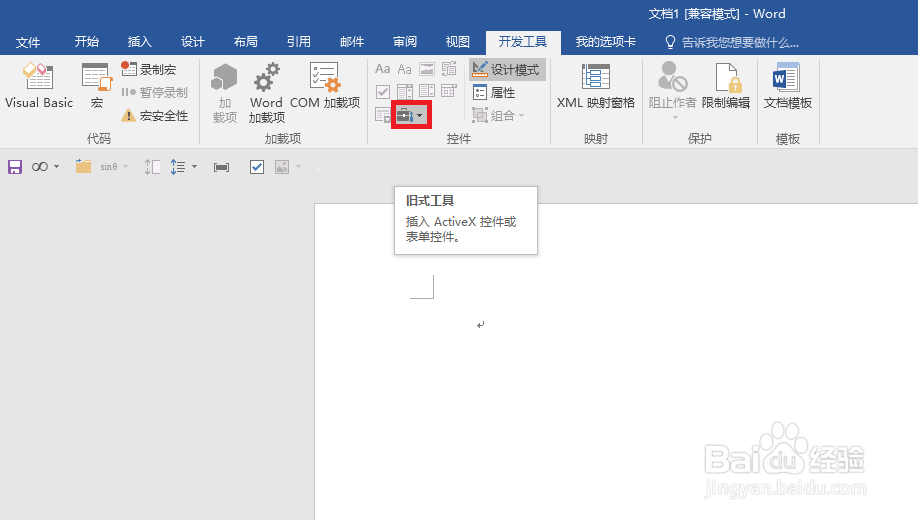Switch to the 审阅 tab
This screenshot has width=918, height=520.
point(405,42)
